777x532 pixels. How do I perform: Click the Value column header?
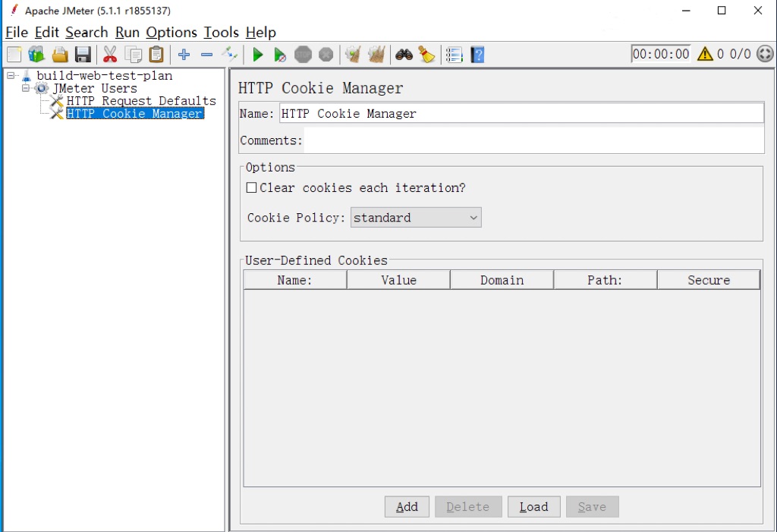[399, 280]
